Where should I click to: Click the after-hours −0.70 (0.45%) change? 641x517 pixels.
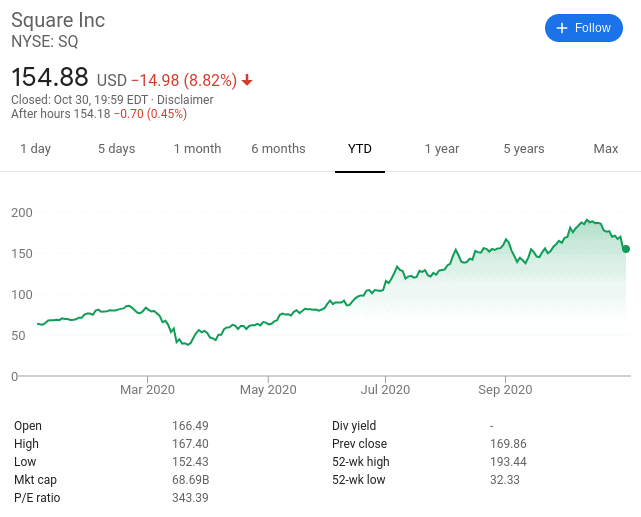click(150, 114)
